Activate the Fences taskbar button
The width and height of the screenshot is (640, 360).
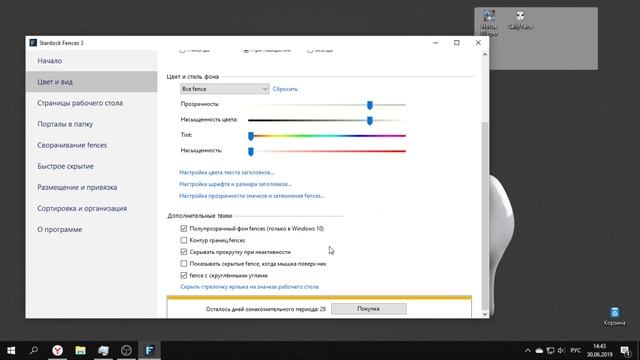click(149, 350)
